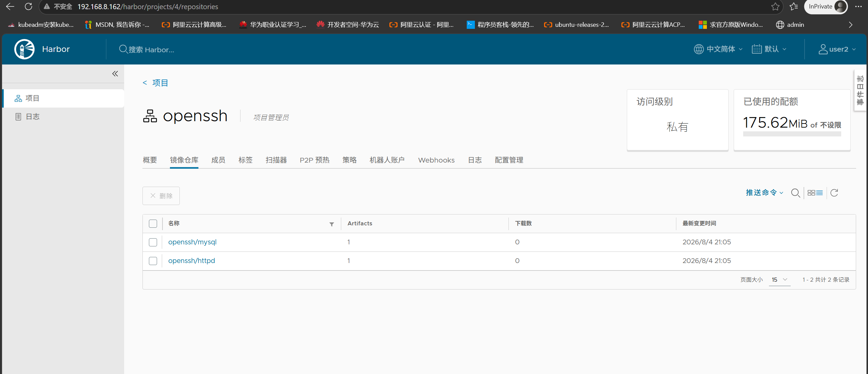Change page size dropdown from 15

[779, 280]
